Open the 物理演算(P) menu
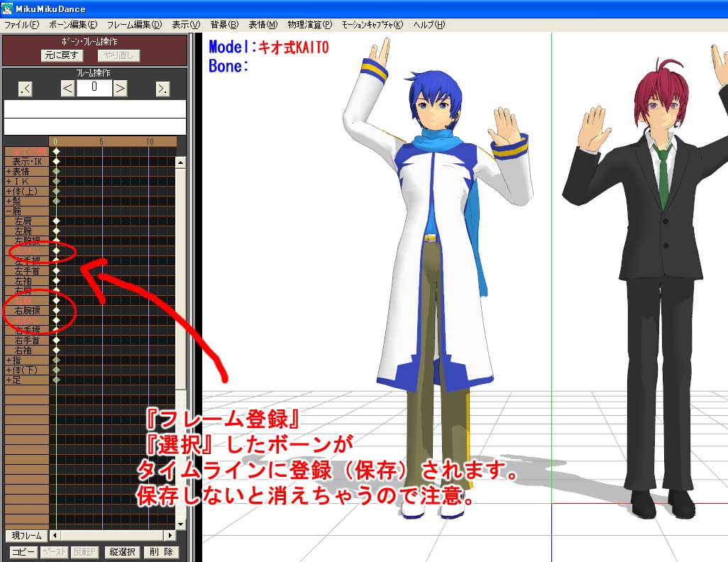728x562 pixels. [309, 25]
